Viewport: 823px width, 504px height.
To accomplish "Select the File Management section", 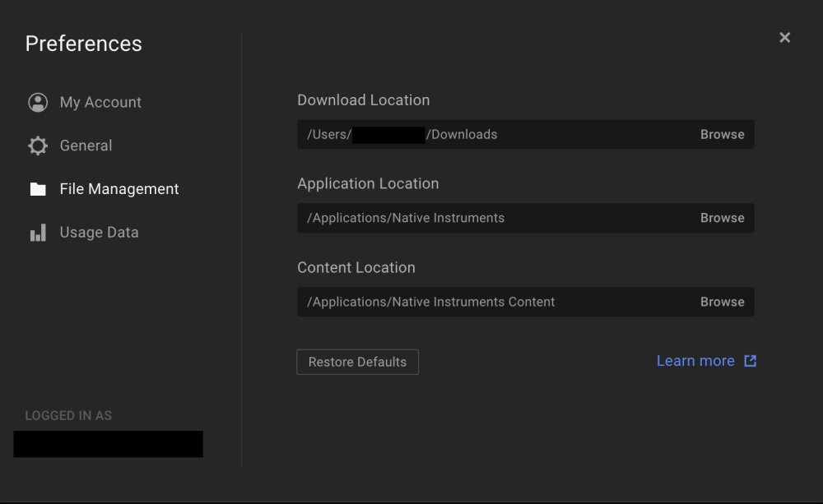I will (x=119, y=189).
